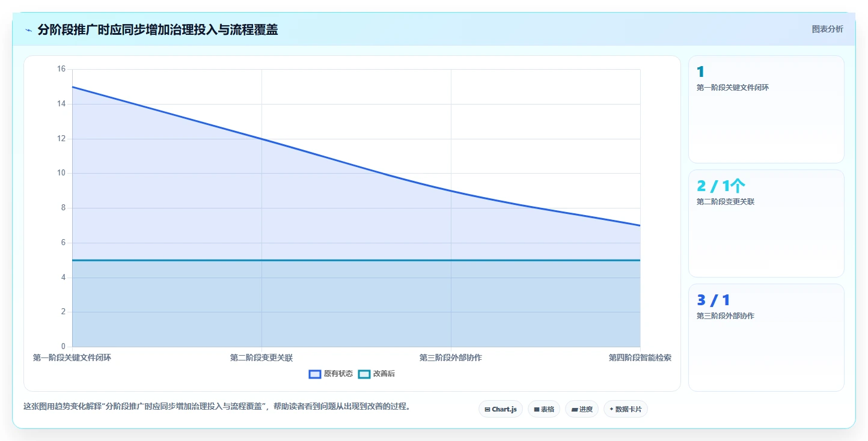Select the Chart.js tag
The image size is (868, 441).
(x=501, y=409)
